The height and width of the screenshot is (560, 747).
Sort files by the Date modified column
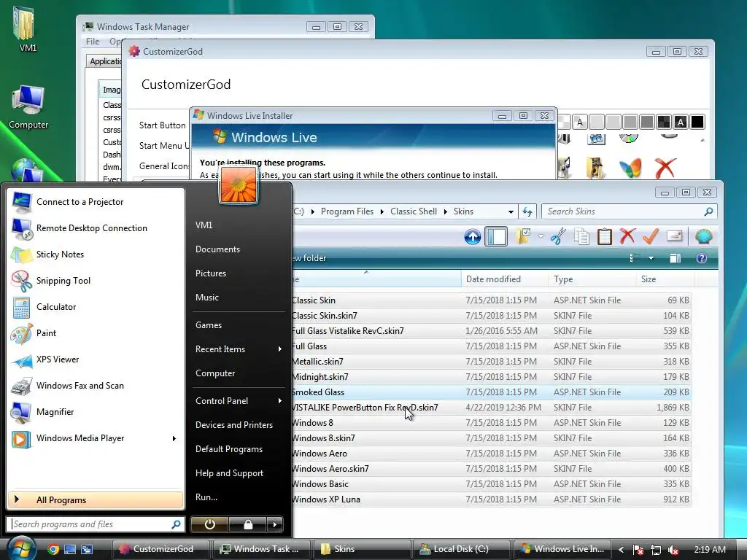tap(505, 279)
